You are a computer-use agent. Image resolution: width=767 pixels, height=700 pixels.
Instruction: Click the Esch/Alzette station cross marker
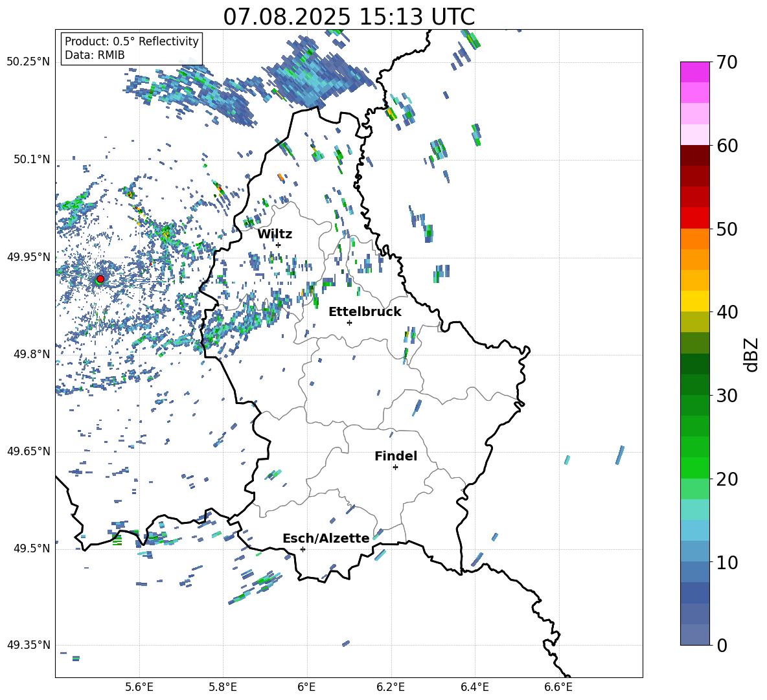(x=303, y=549)
